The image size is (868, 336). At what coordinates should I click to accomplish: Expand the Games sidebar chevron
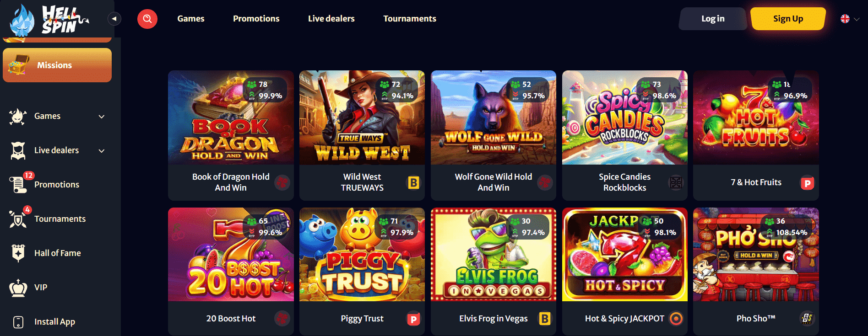click(x=102, y=117)
